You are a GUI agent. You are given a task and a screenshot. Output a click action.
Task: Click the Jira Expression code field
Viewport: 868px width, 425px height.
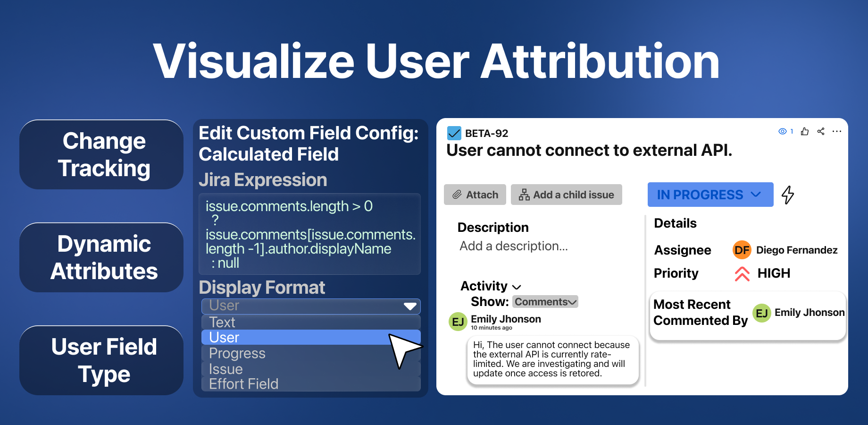pos(309,234)
